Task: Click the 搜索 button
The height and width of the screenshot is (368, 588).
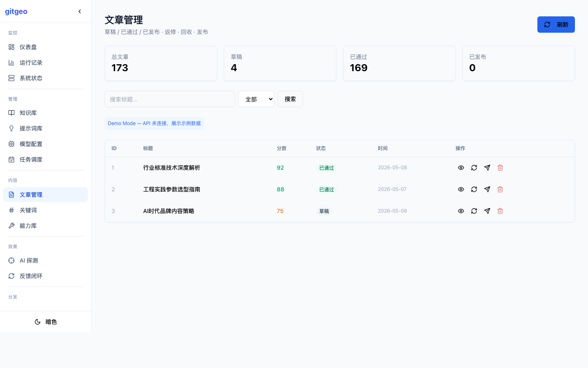Action: click(x=290, y=99)
